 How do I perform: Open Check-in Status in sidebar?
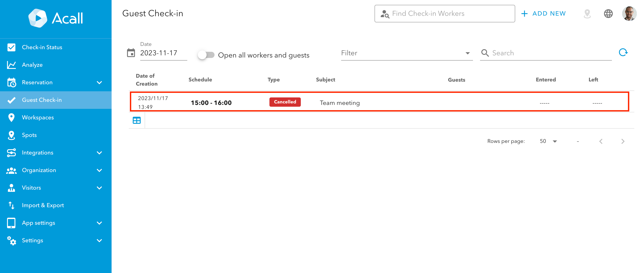coord(56,47)
